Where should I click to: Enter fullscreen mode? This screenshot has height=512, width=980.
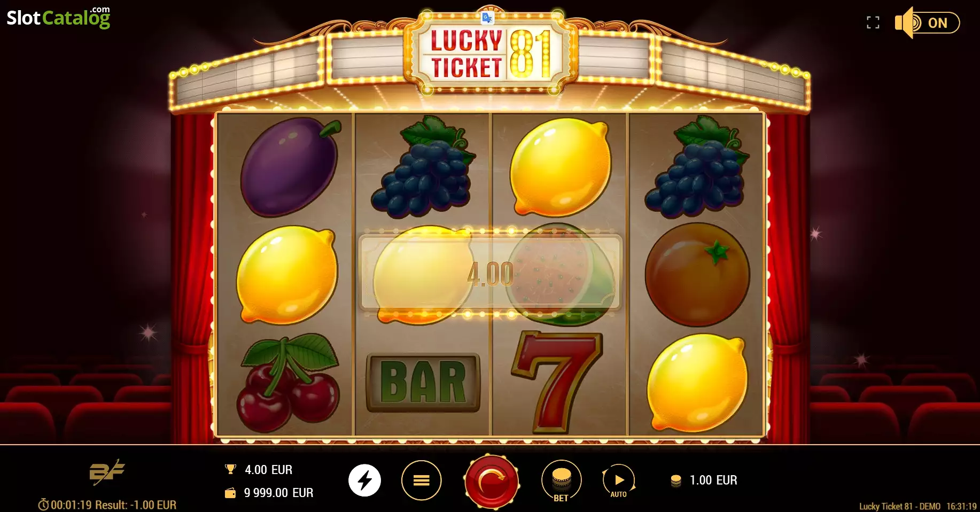[873, 22]
